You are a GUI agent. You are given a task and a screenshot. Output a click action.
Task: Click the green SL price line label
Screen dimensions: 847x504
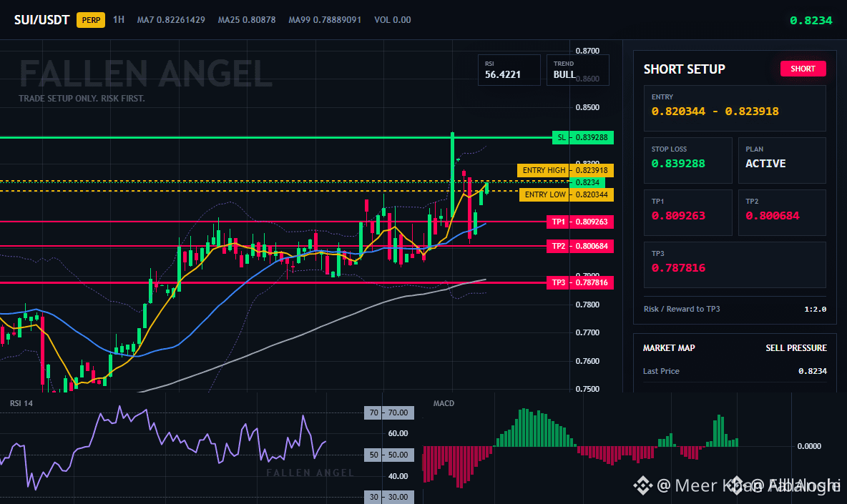[583, 137]
